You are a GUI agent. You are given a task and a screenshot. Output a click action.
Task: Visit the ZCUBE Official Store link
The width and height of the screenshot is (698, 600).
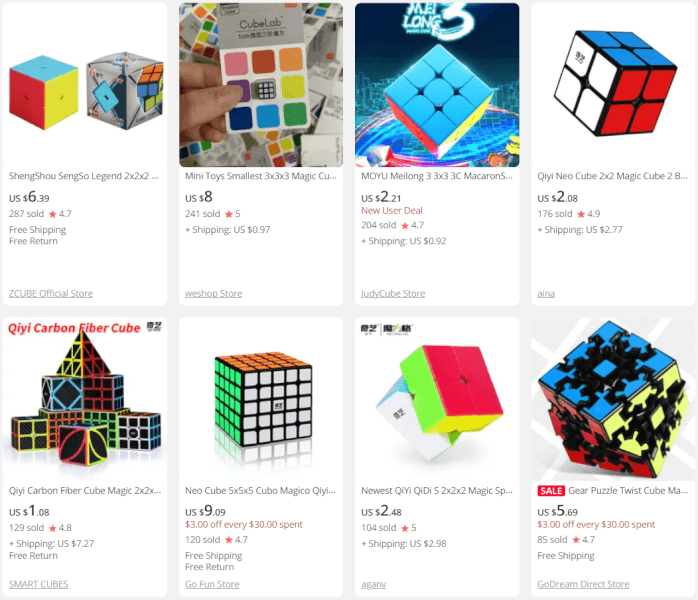(51, 293)
